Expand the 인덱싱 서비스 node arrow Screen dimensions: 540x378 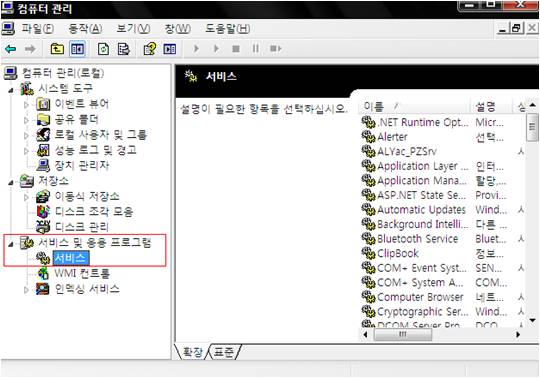pos(26,290)
